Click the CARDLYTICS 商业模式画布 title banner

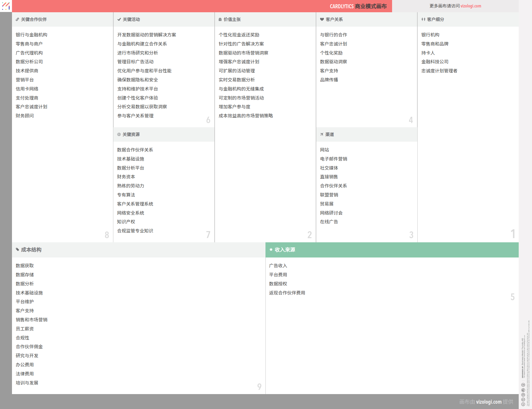(358, 6)
